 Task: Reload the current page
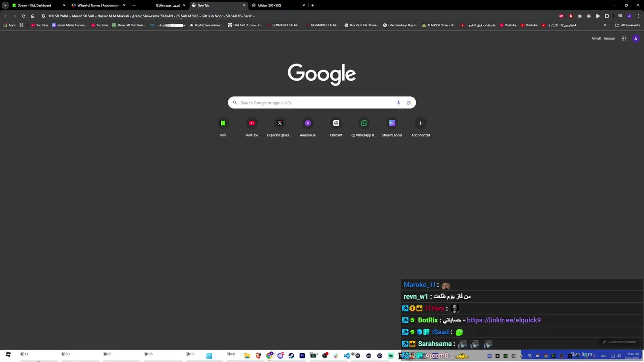[x=23, y=16]
